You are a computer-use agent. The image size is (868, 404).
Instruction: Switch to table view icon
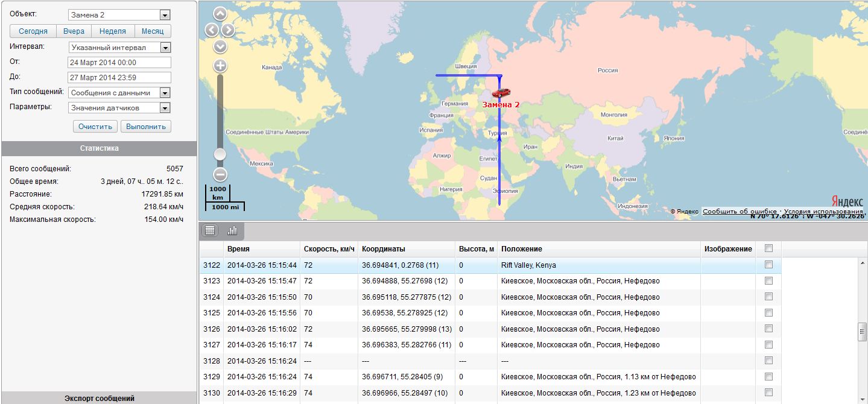[x=210, y=230]
